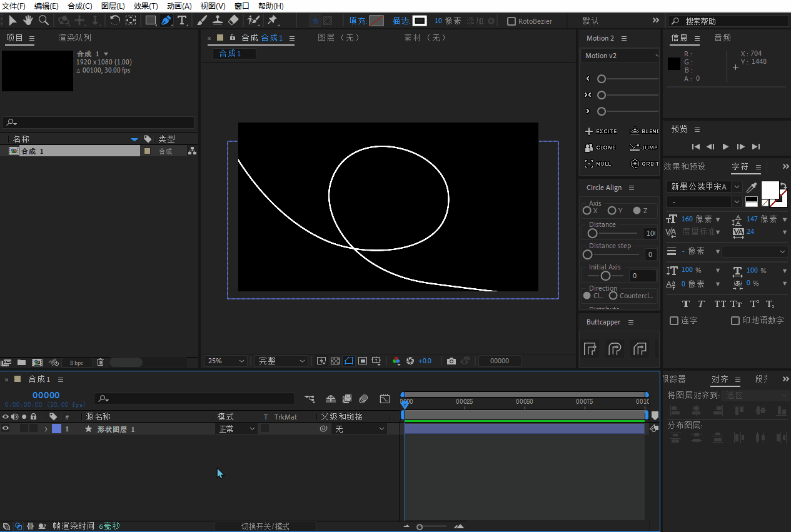Click the trash icon in Project panel

pyautogui.click(x=100, y=363)
